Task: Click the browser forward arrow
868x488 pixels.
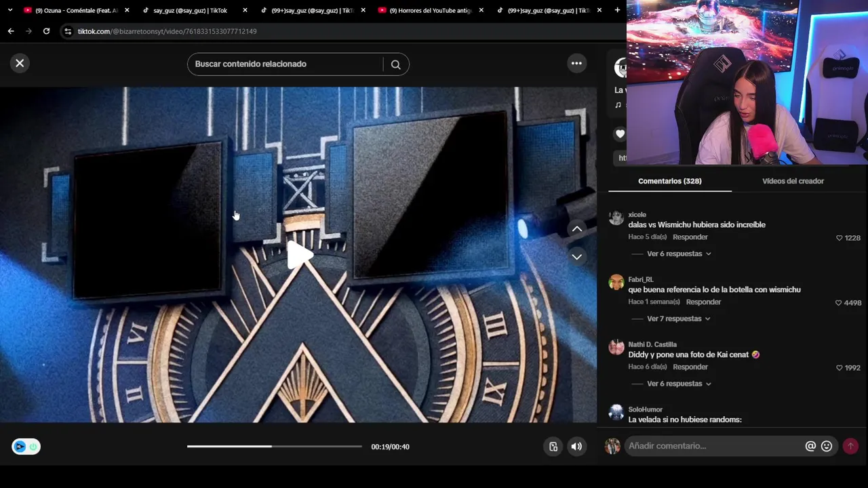Action: [x=28, y=31]
